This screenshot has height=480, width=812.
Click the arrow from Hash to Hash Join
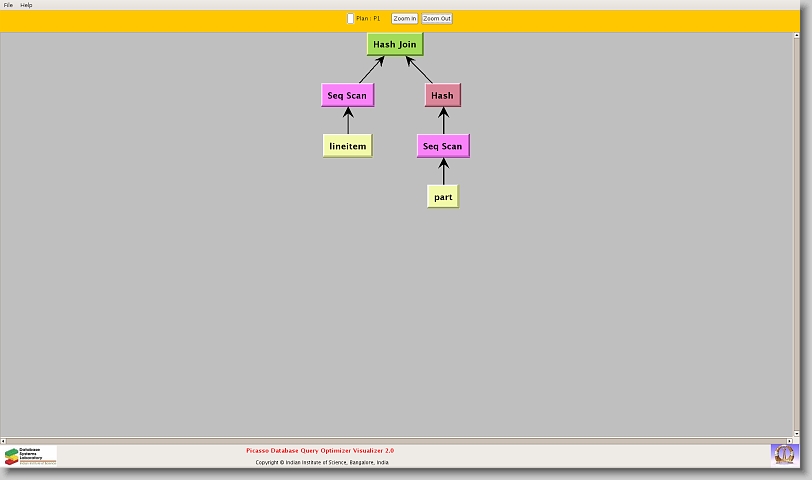pos(420,70)
